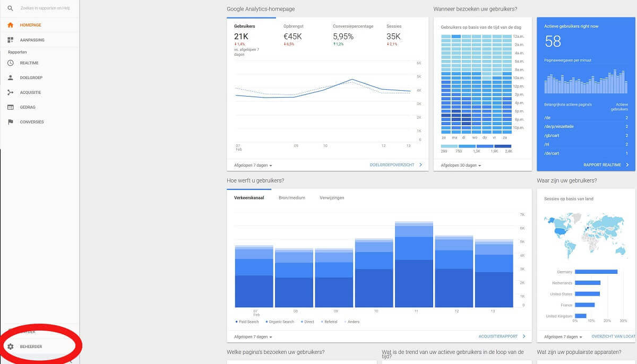Open the Homepage via its house icon
The width and height of the screenshot is (637, 364).
pyautogui.click(x=10, y=25)
